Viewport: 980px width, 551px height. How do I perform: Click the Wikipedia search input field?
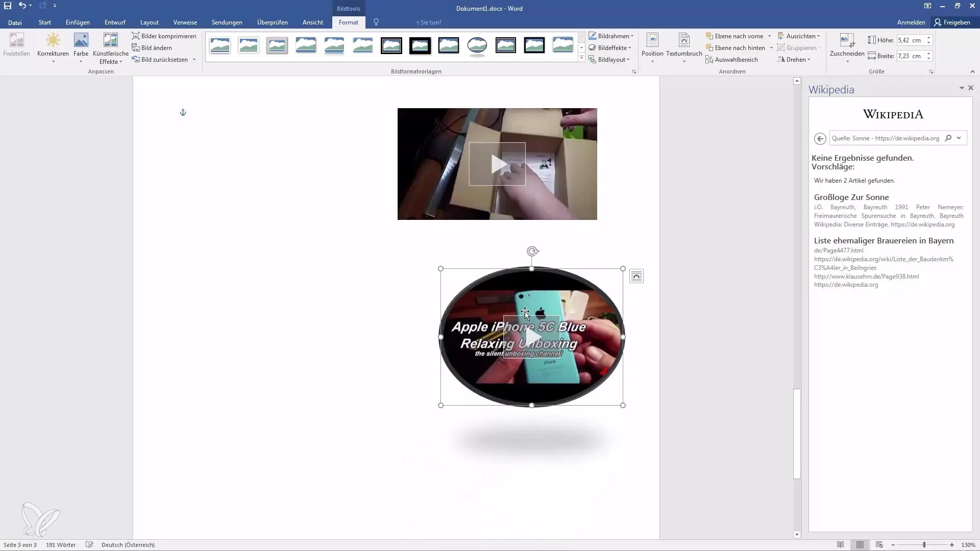[x=886, y=138]
